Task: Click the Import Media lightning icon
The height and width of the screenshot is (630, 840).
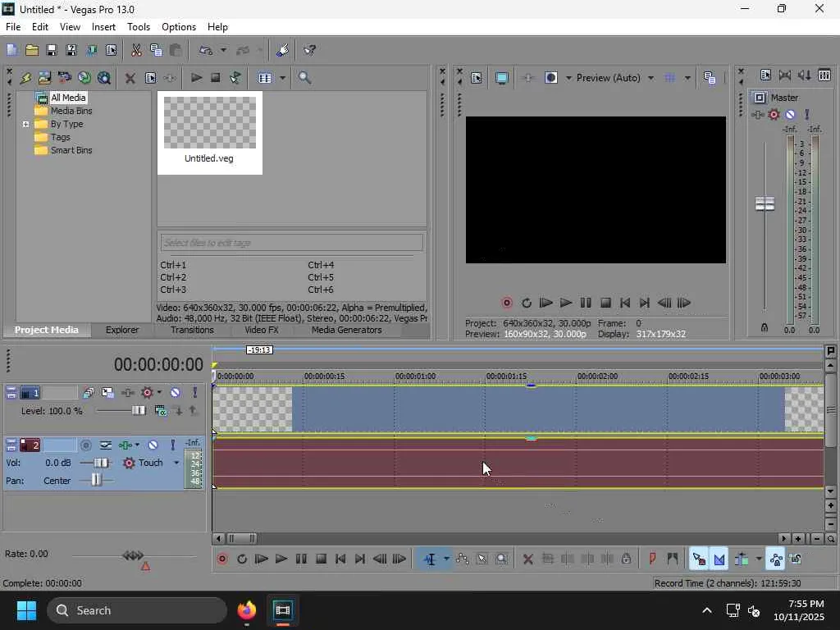Action: pyautogui.click(x=25, y=78)
